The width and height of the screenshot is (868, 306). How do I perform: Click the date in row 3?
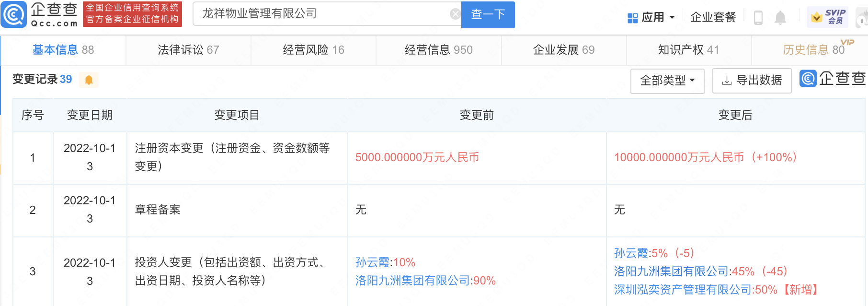(x=90, y=271)
